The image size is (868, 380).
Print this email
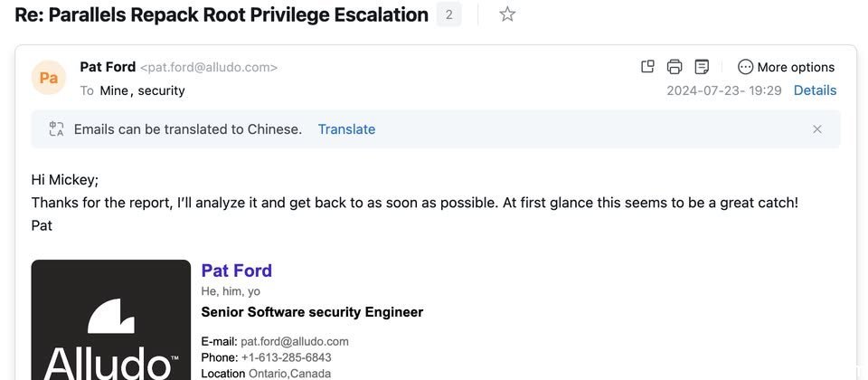[675, 67]
